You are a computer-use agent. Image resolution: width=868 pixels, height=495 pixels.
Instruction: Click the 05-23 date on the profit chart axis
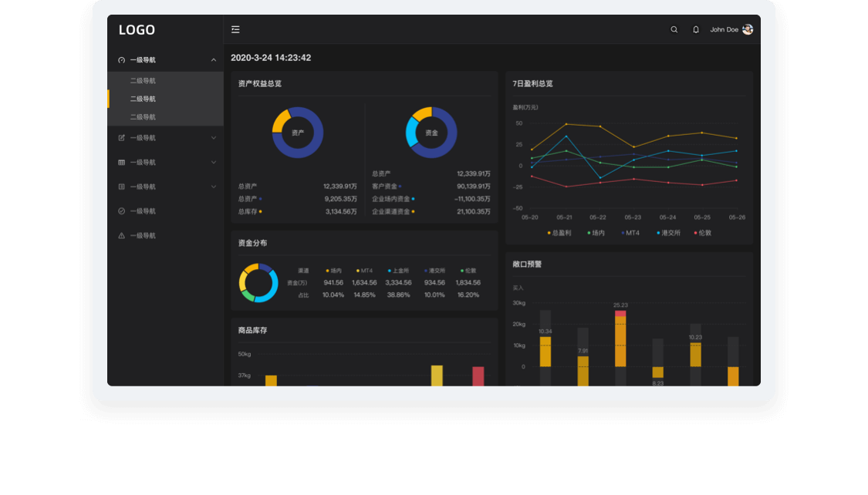click(x=633, y=217)
